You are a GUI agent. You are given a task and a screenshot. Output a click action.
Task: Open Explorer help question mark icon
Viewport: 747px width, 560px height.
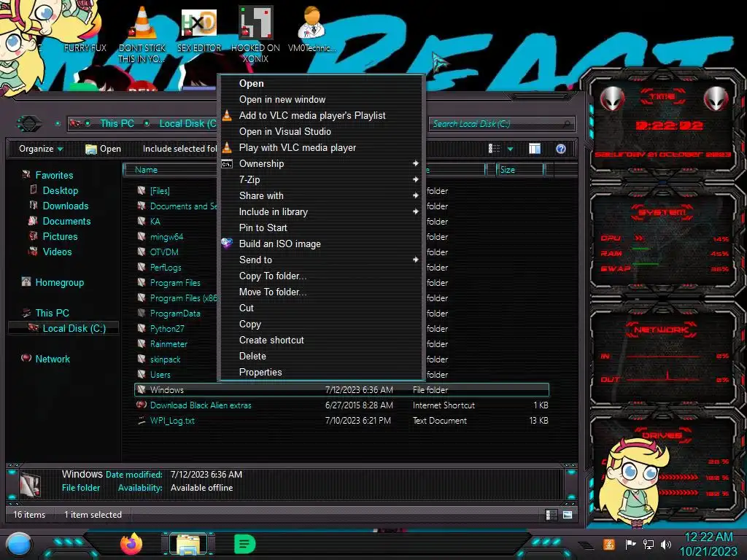[x=561, y=149]
